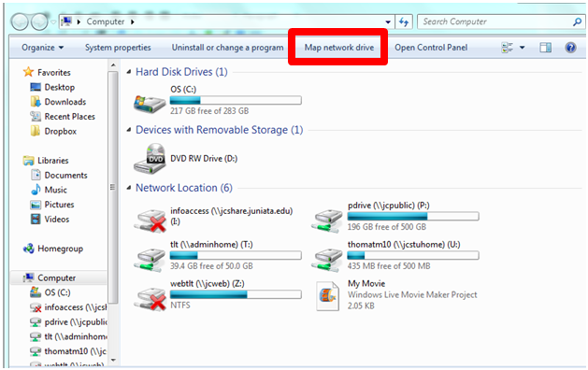Click the Computer icon in the address bar
Image resolution: width=588 pixels, height=370 pixels.
pos(66,21)
